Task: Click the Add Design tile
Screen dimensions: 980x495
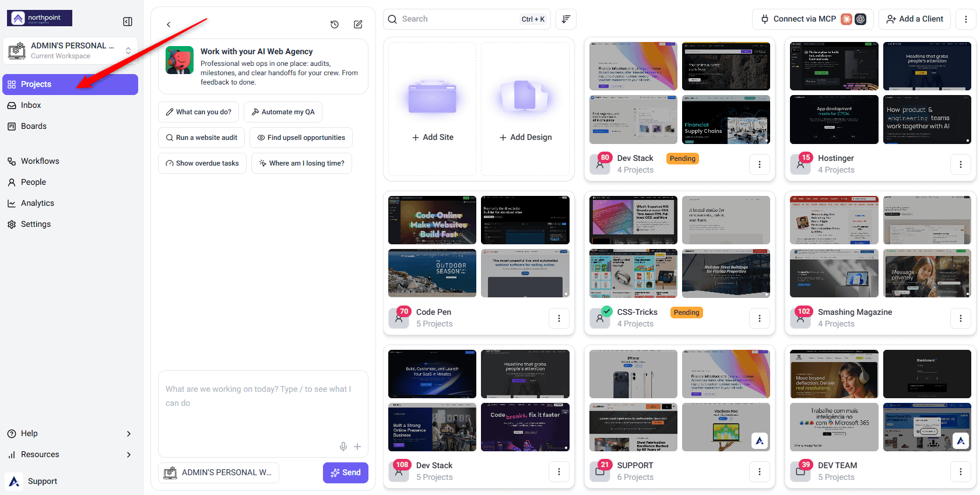Action: click(x=525, y=109)
